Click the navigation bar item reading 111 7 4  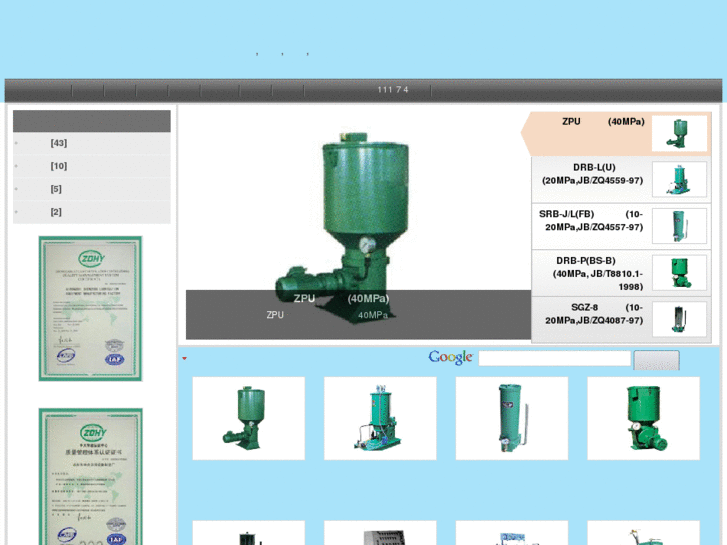click(x=393, y=90)
